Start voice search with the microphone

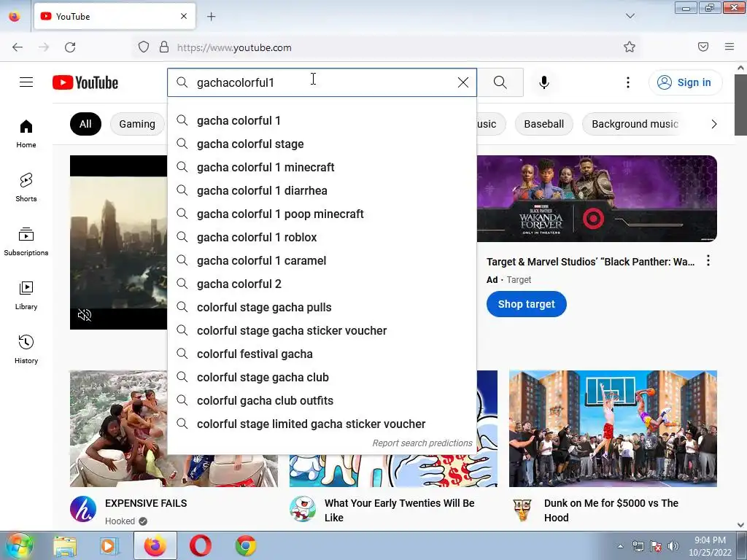click(544, 82)
